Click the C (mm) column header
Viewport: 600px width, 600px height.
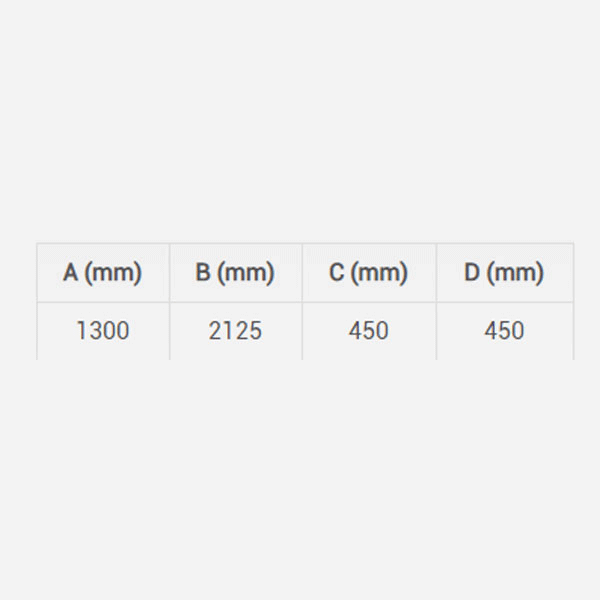coord(369,273)
